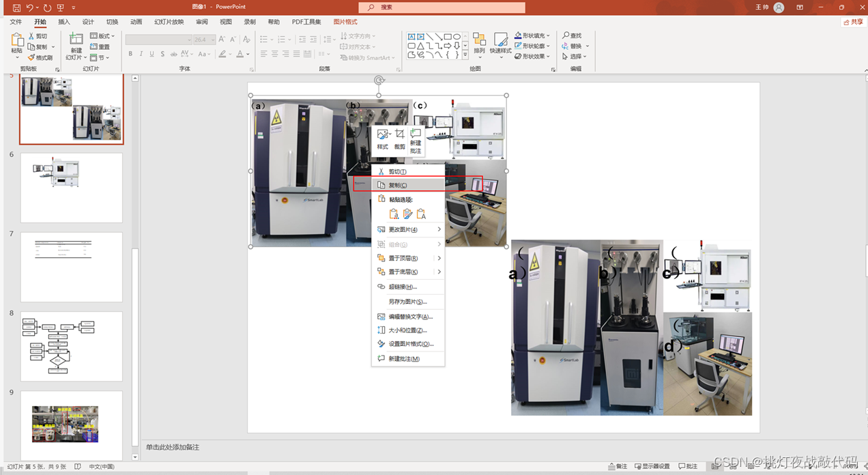Viewport: 868px width, 475px height.
Task: Click the 剪切 (Cut) ribbon button
Action: 38,36
